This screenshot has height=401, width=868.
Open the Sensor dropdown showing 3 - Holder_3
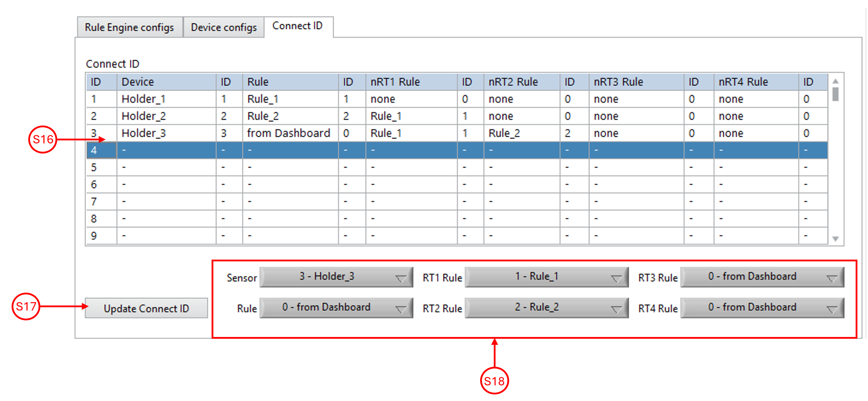[336, 277]
